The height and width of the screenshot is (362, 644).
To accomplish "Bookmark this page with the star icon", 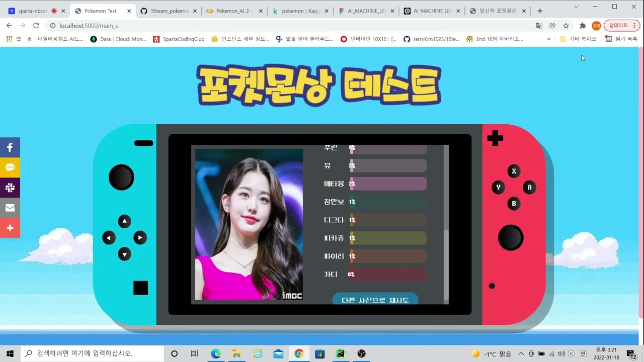I will click(x=566, y=26).
